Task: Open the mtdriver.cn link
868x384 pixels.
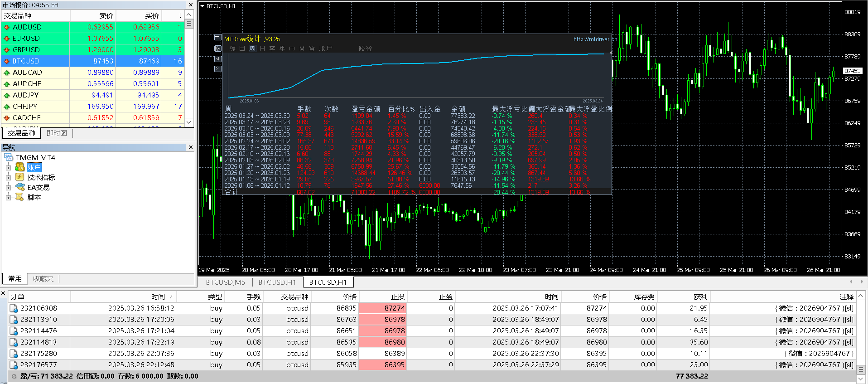Action: (x=595, y=39)
